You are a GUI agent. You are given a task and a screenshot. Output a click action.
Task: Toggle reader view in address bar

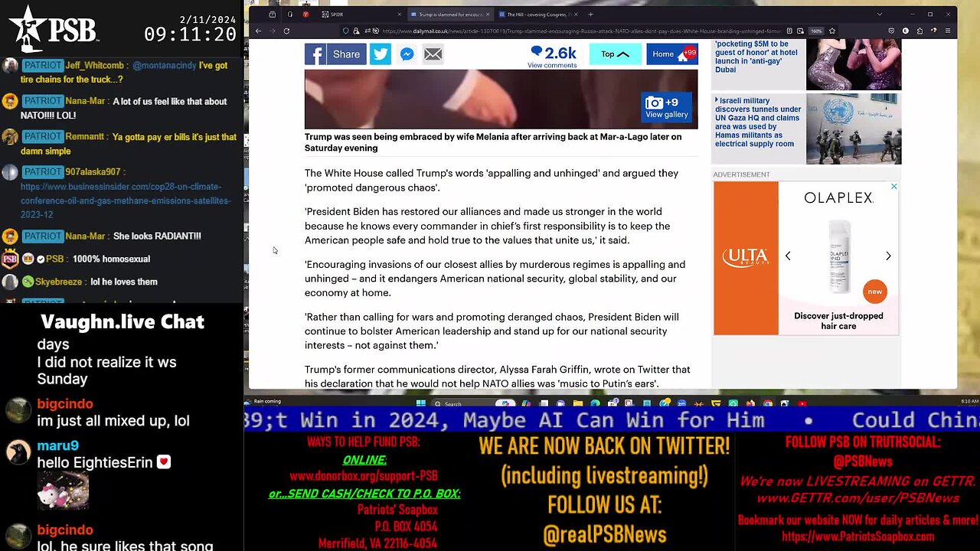click(789, 31)
